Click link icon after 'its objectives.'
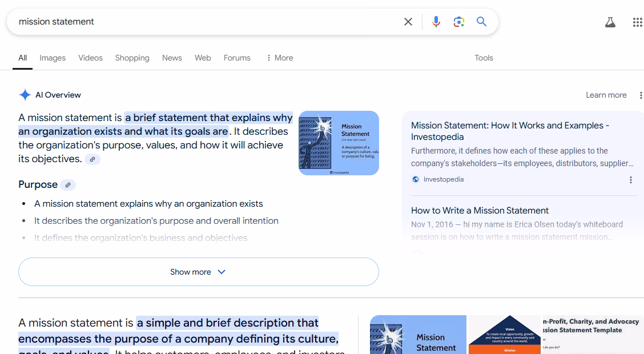 pos(92,159)
